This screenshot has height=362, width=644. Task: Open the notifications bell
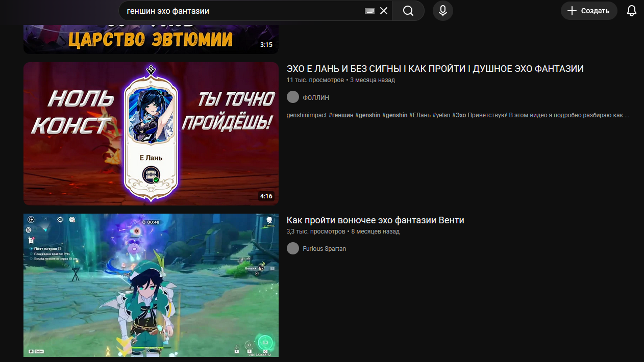(632, 11)
